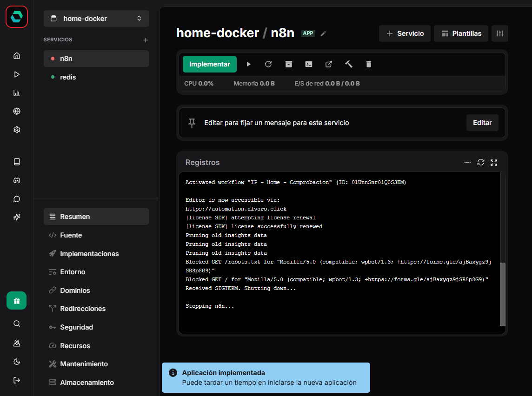Click the green Implementar button
The image size is (532, 396).
tap(210, 64)
